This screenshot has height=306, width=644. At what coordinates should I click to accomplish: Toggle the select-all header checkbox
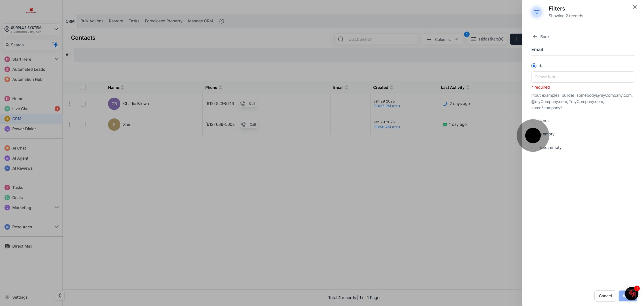[83, 87]
